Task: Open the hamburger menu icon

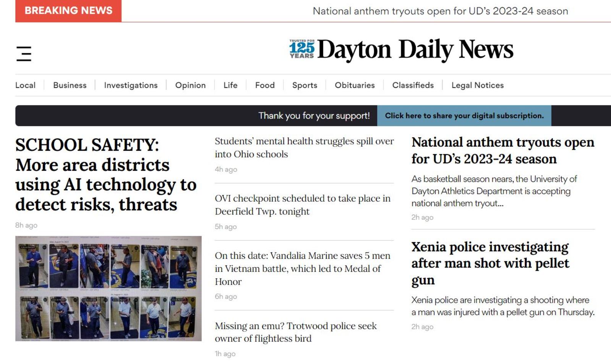Action: click(24, 54)
